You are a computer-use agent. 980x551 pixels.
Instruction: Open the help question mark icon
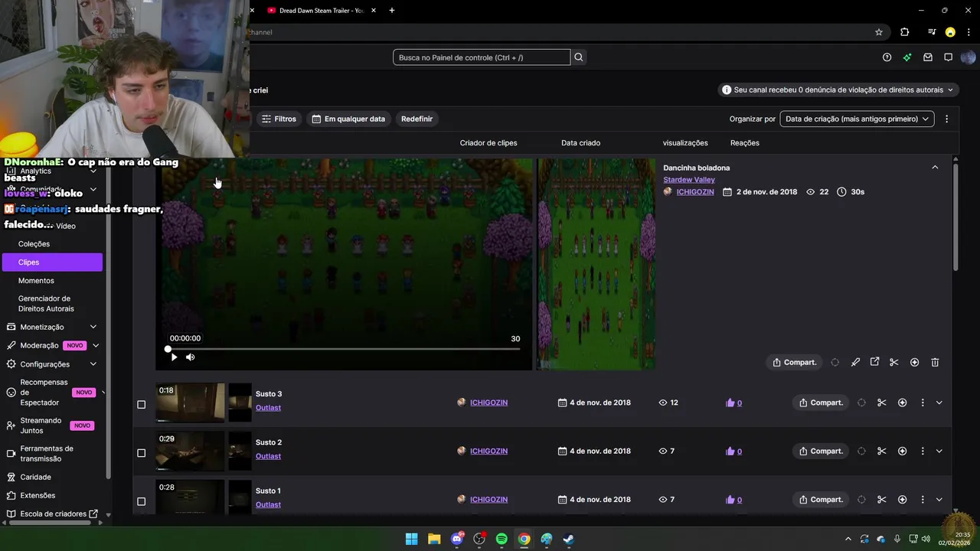[x=887, y=57]
